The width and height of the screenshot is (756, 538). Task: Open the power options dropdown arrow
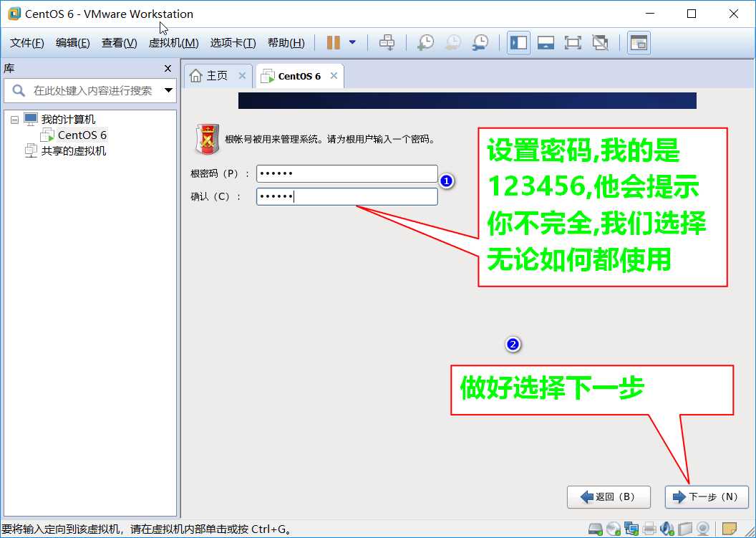click(352, 42)
